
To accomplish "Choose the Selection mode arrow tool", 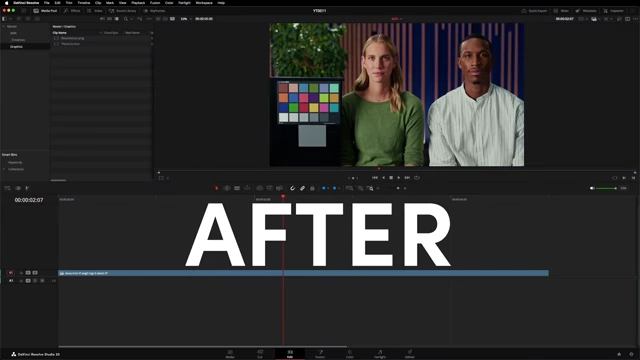I will tap(217, 188).
